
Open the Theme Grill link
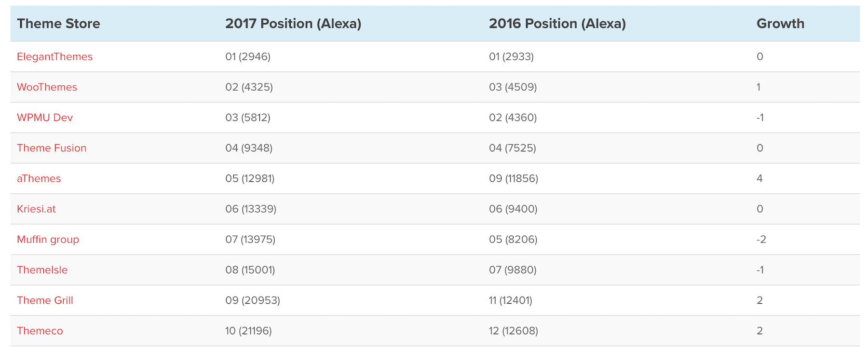[x=45, y=300]
